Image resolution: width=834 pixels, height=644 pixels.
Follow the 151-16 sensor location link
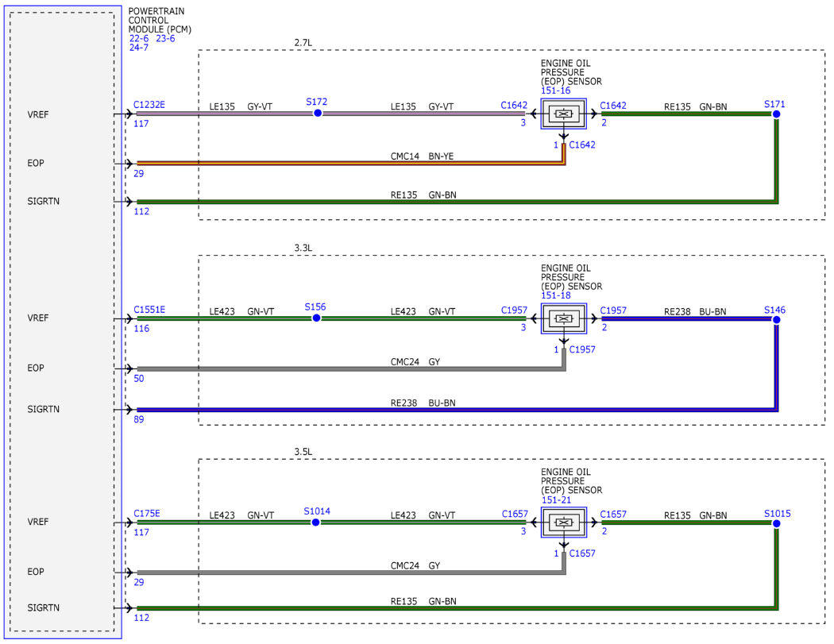tap(556, 91)
